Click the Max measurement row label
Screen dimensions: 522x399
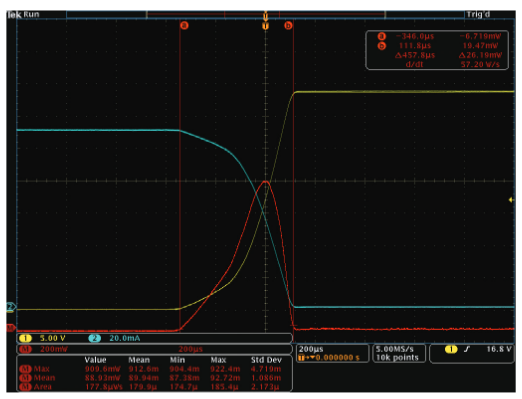click(42, 369)
